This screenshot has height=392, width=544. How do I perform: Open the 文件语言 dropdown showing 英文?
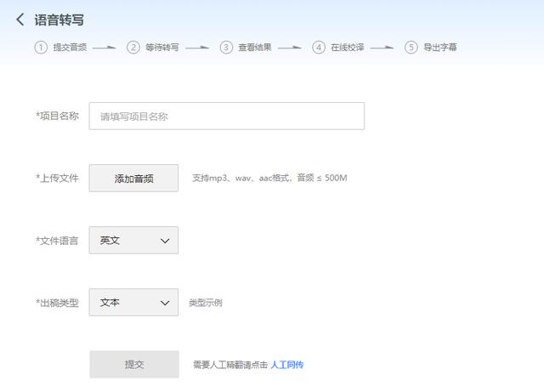pos(133,241)
